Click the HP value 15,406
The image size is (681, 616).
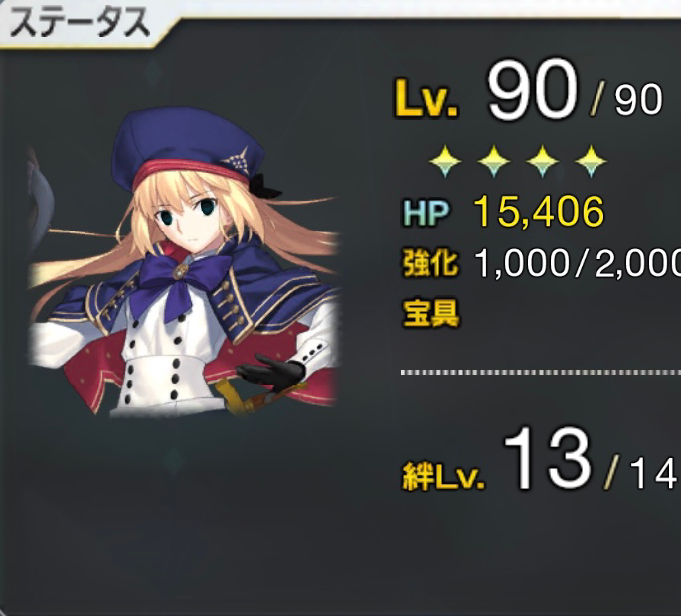pyautogui.click(x=539, y=212)
